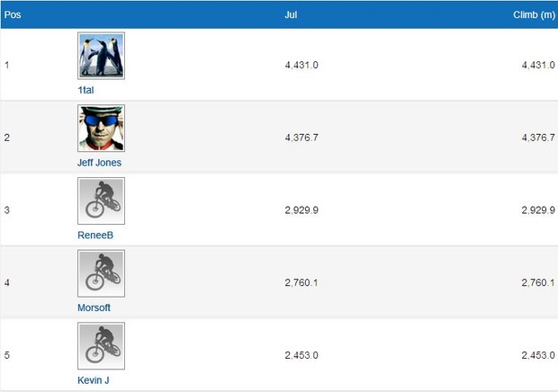Image resolution: width=558 pixels, height=392 pixels.
Task: Sort table by Pos column header
Action: tap(13, 14)
